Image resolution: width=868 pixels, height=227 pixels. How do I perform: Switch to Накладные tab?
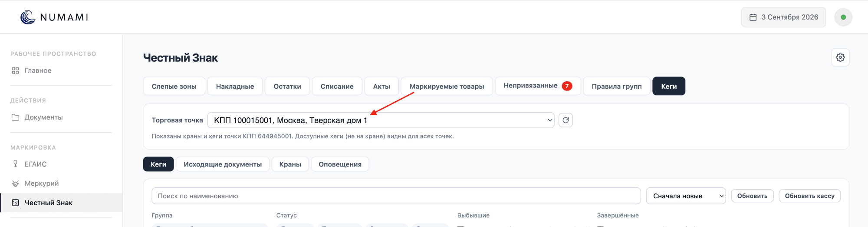point(235,86)
